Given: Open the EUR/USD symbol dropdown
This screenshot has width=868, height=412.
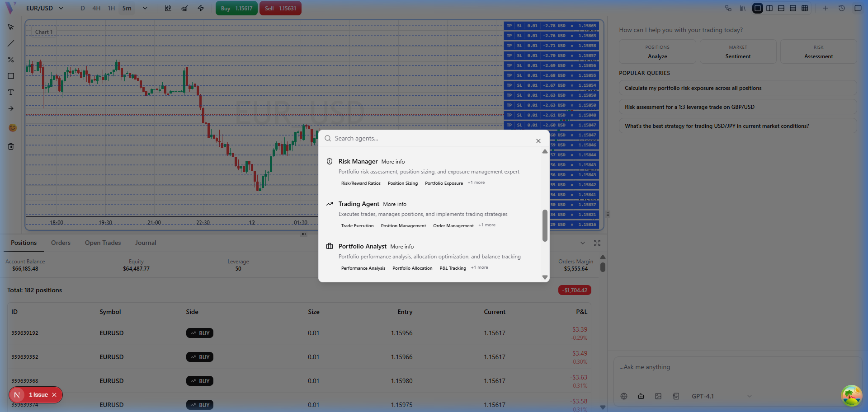Looking at the screenshot, I should pyautogui.click(x=45, y=8).
